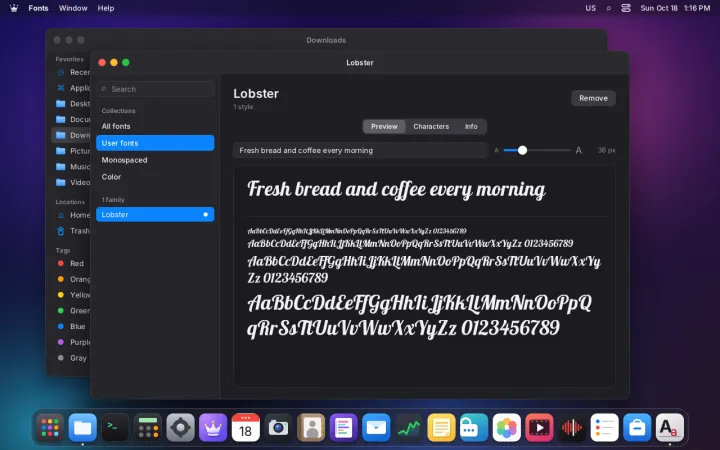Open Trash in Downloads window sidebar

pos(72,231)
